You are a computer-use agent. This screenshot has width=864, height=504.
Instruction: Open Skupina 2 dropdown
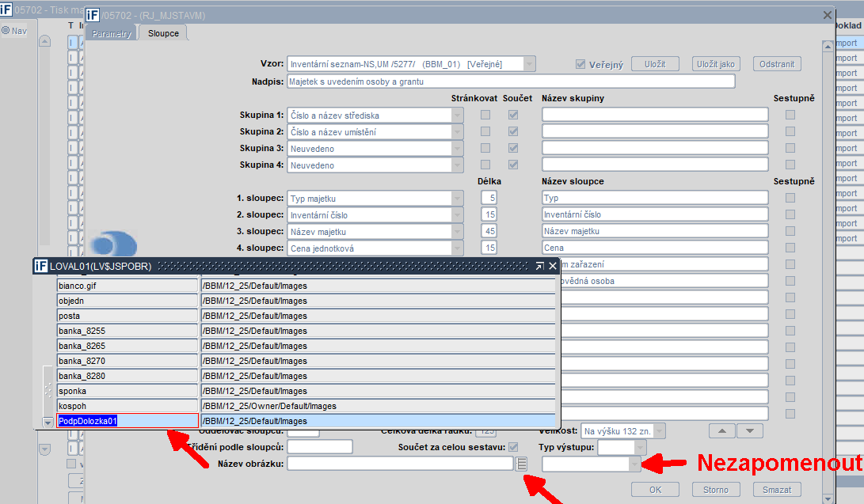(458, 132)
